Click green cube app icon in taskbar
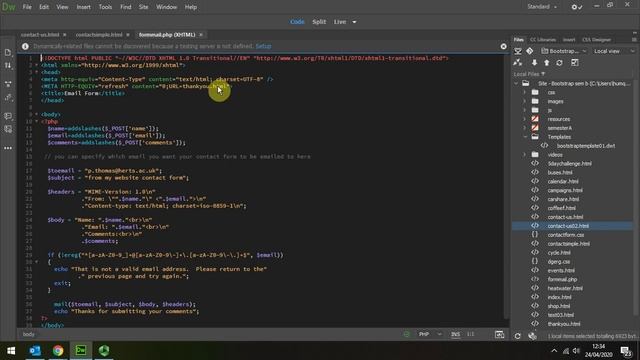This screenshot has width=640, height=360. pyautogui.click(x=104, y=351)
